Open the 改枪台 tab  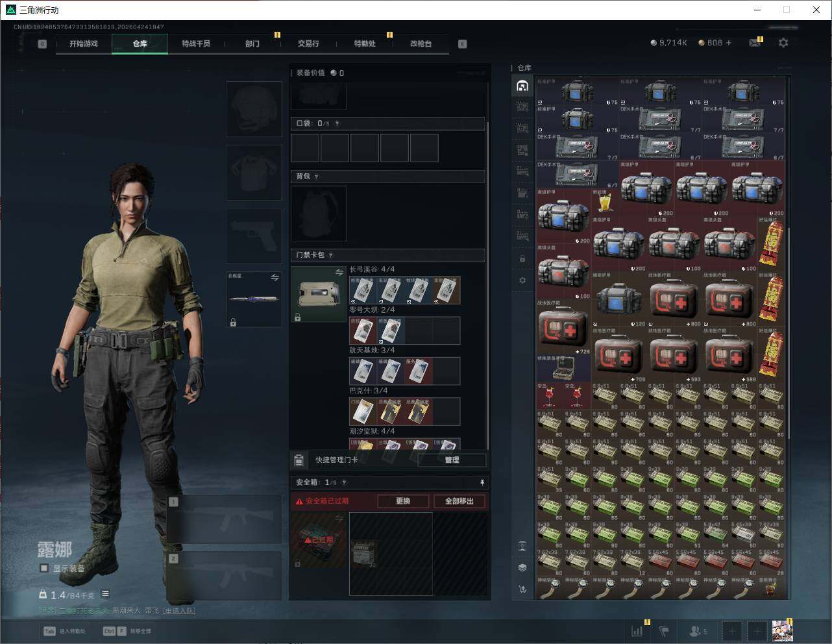click(421, 43)
